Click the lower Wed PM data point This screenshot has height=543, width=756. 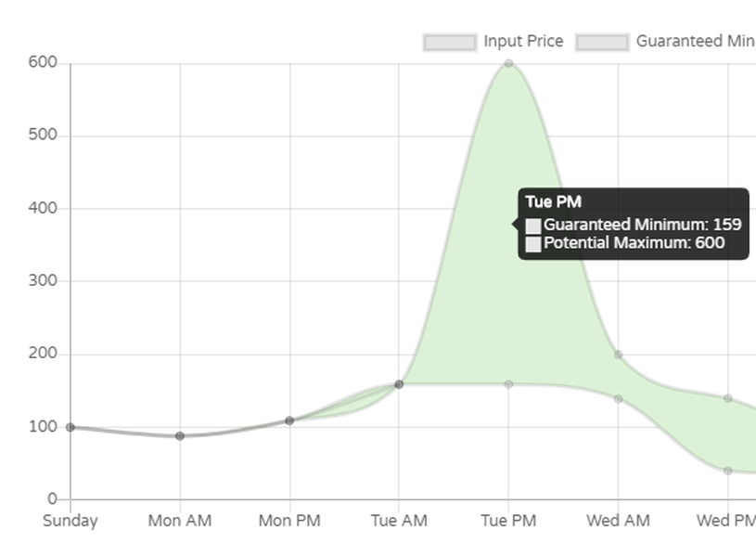click(728, 471)
